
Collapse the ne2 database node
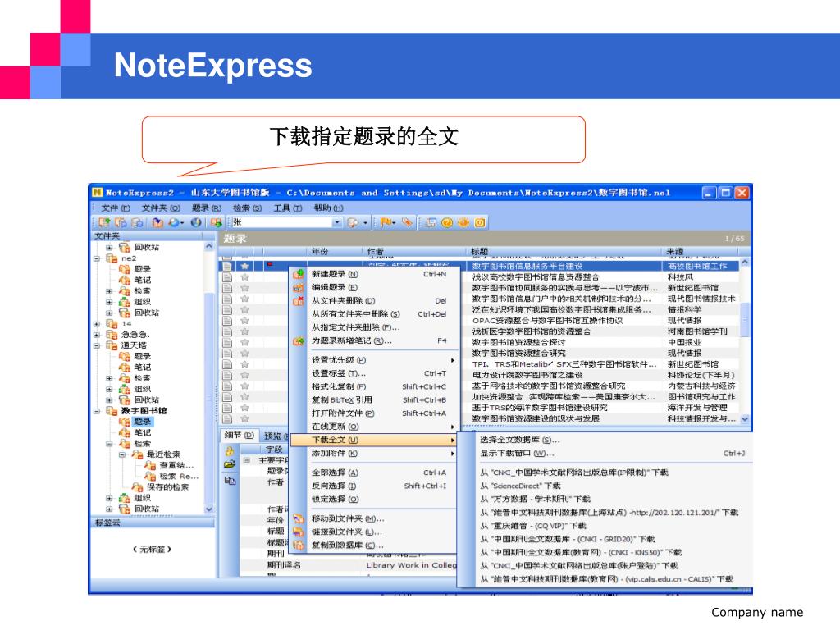97,258
